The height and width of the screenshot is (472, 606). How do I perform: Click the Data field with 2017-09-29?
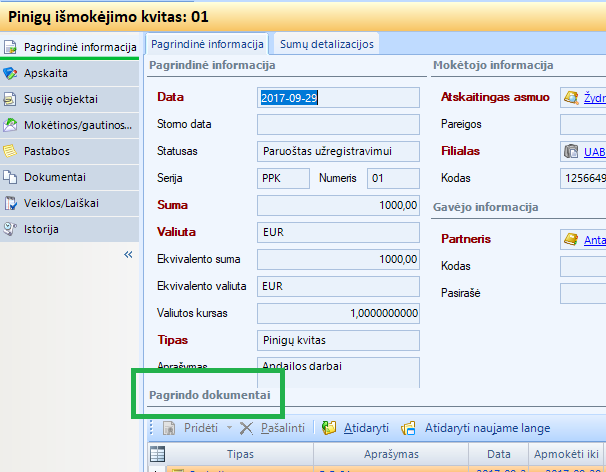click(x=337, y=97)
